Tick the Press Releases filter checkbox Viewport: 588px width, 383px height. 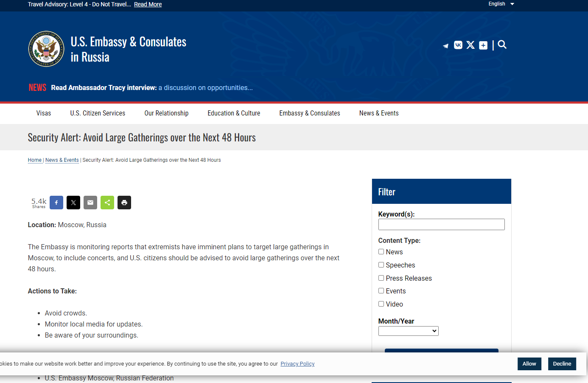click(381, 278)
